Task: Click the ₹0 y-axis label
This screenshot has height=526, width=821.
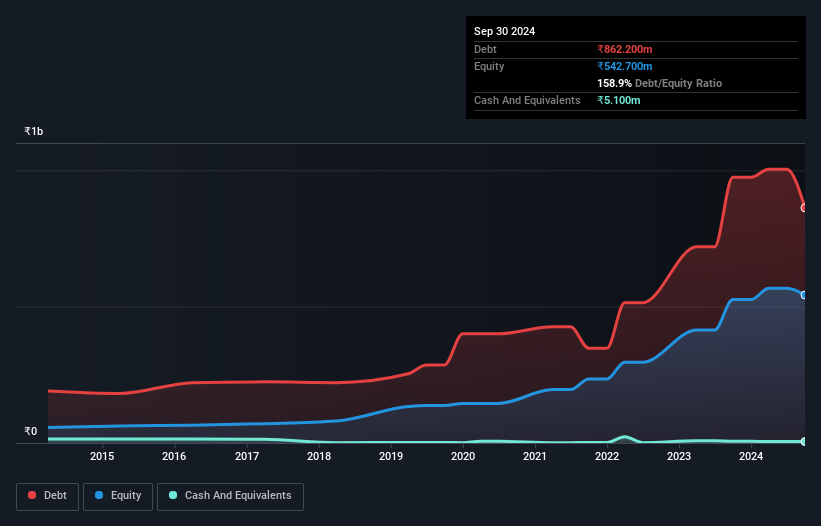Action: [31, 431]
